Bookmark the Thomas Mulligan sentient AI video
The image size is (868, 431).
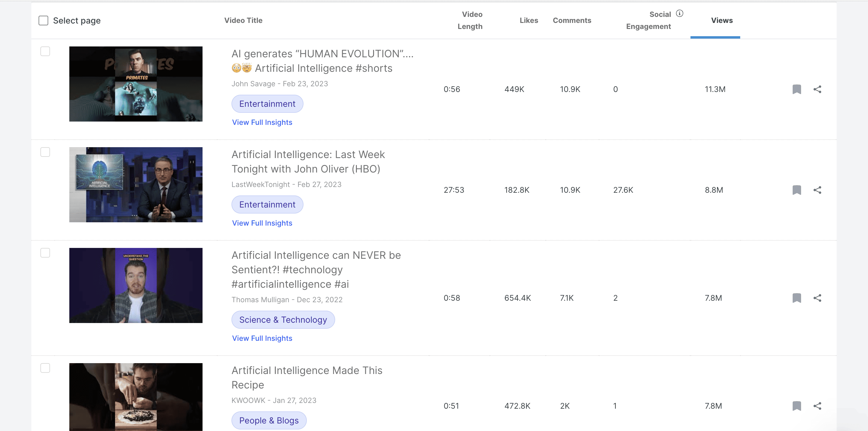coord(797,298)
